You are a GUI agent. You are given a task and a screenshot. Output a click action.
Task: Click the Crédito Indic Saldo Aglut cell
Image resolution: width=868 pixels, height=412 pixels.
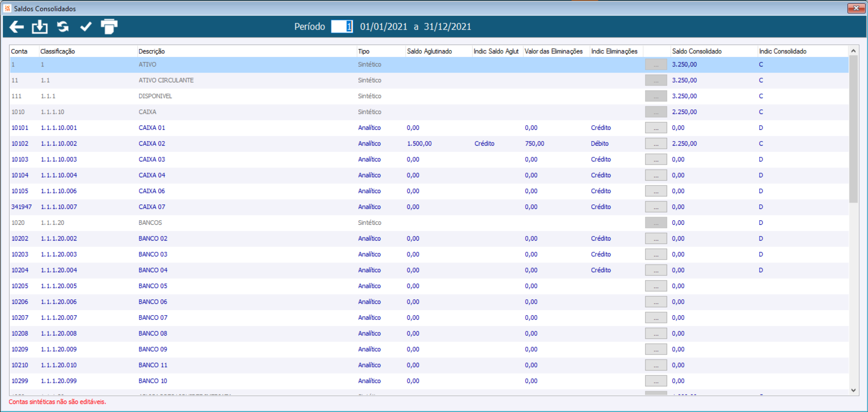point(484,144)
